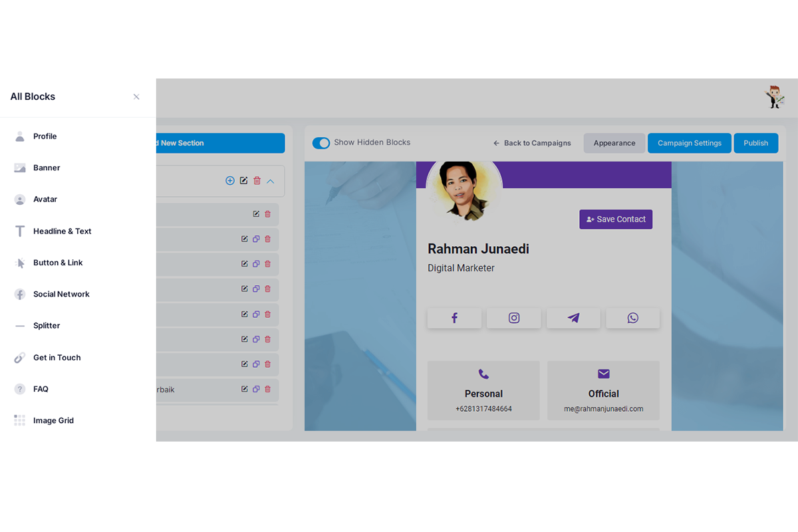Insert a Headline & Text block
Screen dimensions: 798x532
pos(63,231)
